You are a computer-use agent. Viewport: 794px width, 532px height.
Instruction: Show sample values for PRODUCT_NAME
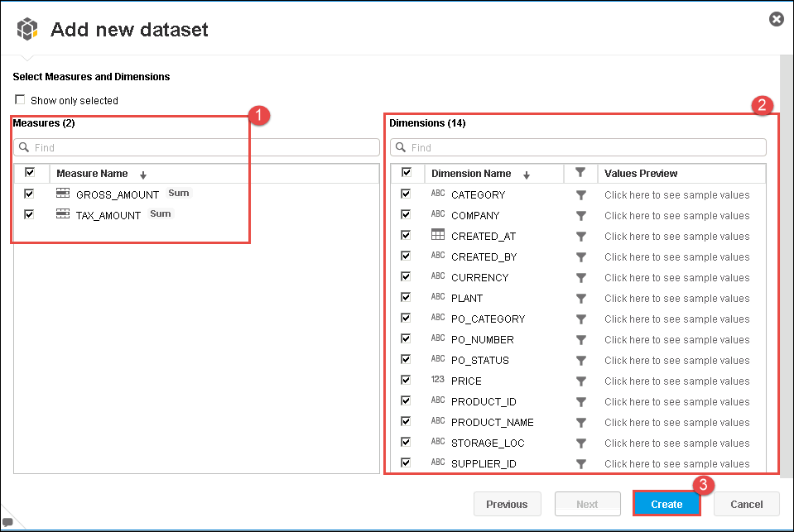pos(676,423)
